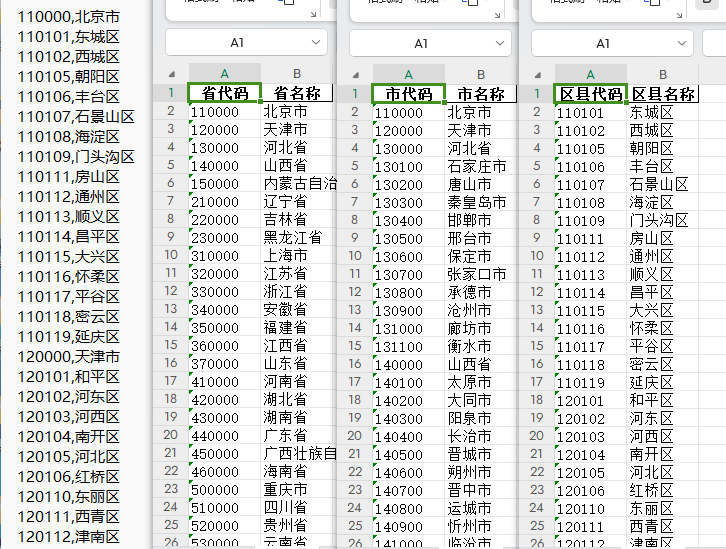Click line 110000,北京市 in text list
This screenshot has height=549, width=726.
pos(69,17)
